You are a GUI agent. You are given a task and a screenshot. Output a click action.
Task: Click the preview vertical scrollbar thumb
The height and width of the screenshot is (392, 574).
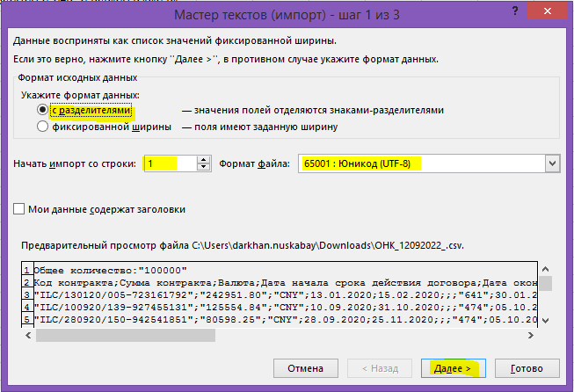[545, 283]
